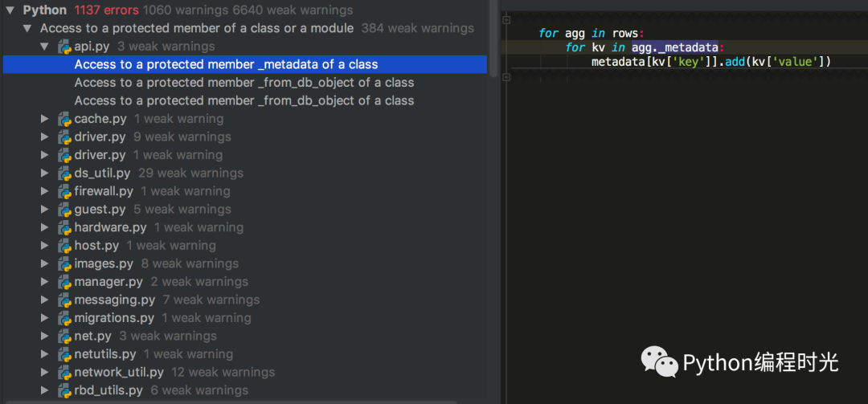The width and height of the screenshot is (868, 404).
Task: Select the driver.py entry with 9 weak warnings
Action: [100, 137]
